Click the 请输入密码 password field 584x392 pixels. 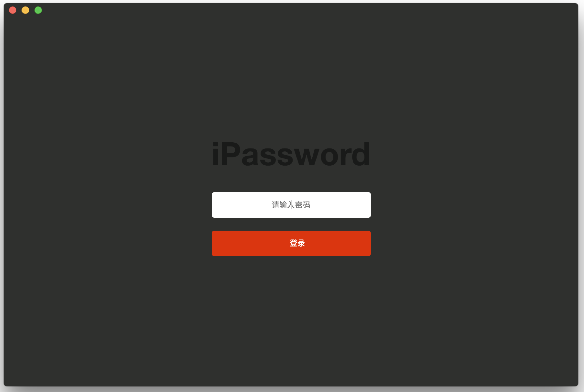pos(291,205)
